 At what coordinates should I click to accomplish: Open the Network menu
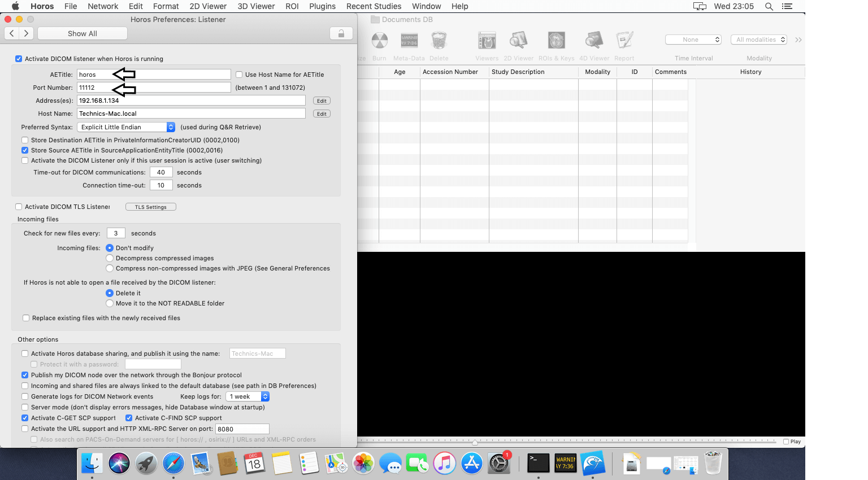(103, 6)
